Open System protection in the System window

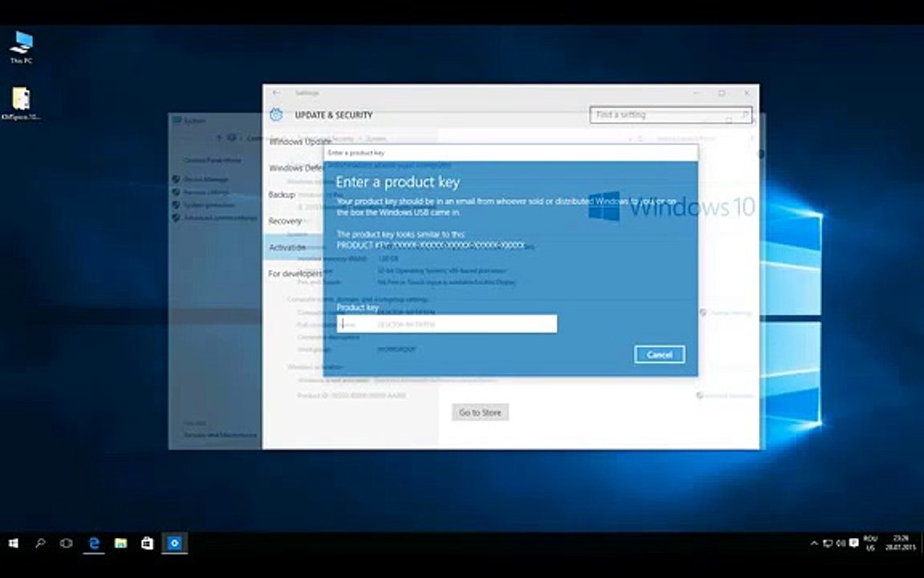tap(209, 206)
